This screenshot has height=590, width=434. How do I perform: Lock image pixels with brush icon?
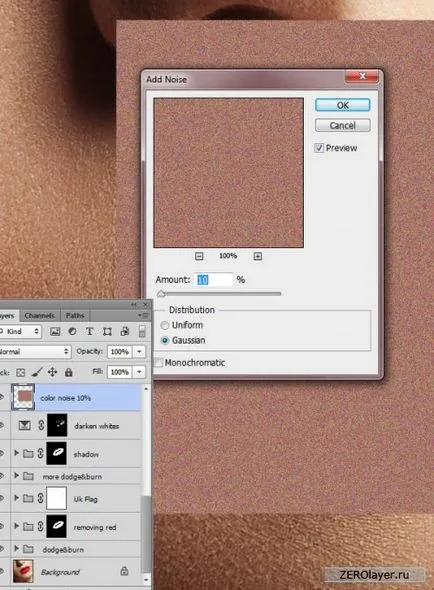[37, 372]
